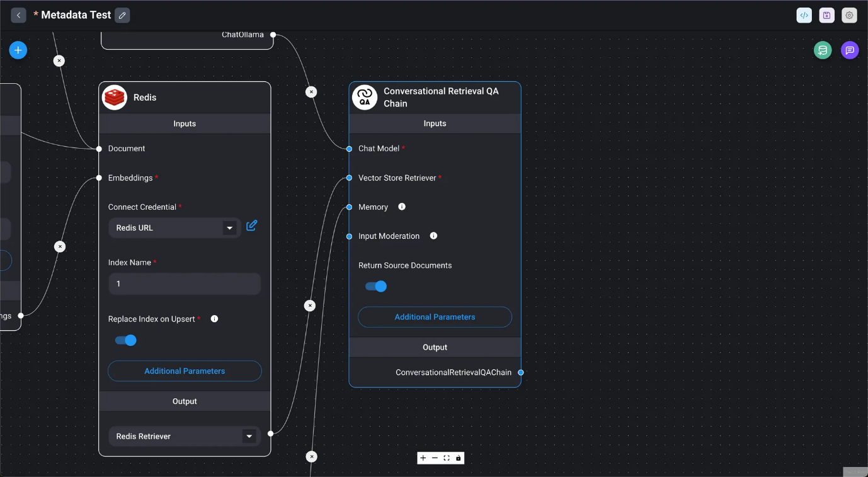
Task: Click the Index Name input field
Action: click(x=185, y=284)
